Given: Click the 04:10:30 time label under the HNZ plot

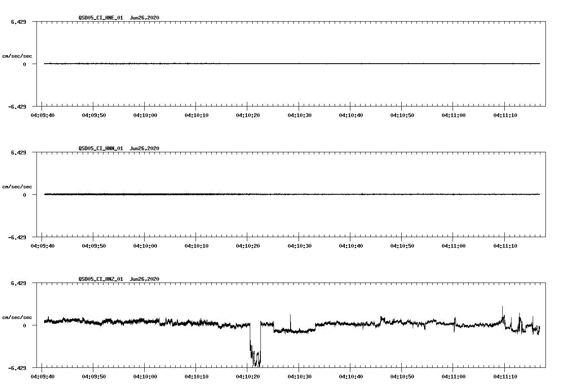Looking at the screenshot, I should point(299,377).
